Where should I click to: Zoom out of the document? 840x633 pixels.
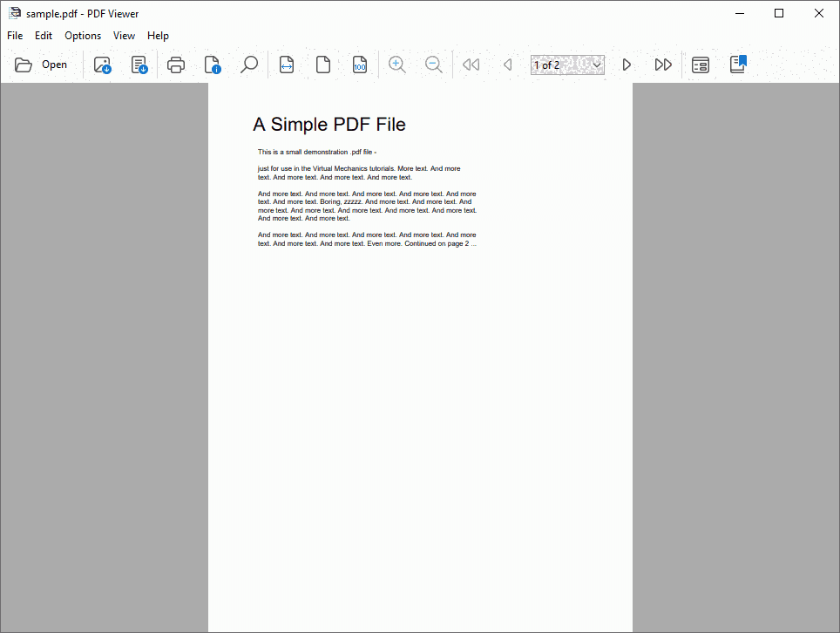pos(433,64)
